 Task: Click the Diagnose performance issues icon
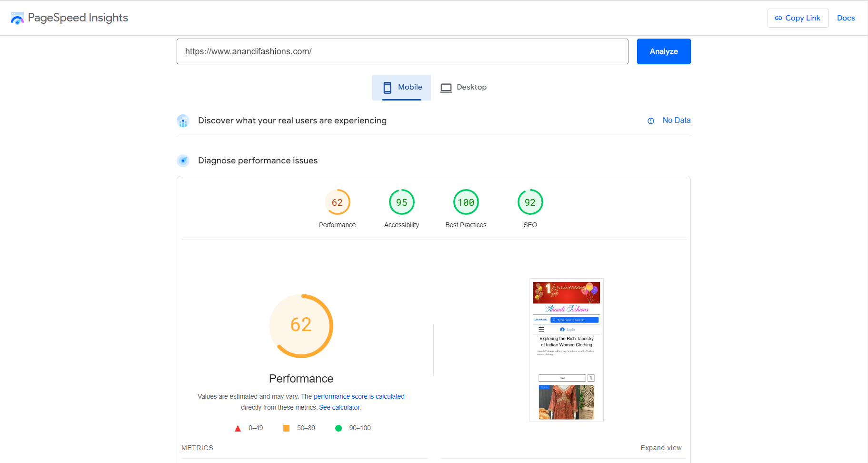pyautogui.click(x=183, y=161)
